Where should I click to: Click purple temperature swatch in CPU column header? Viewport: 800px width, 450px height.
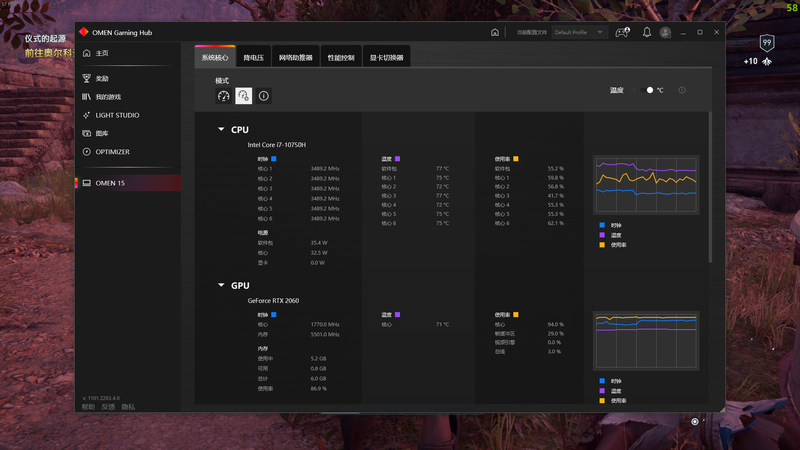tap(397, 159)
